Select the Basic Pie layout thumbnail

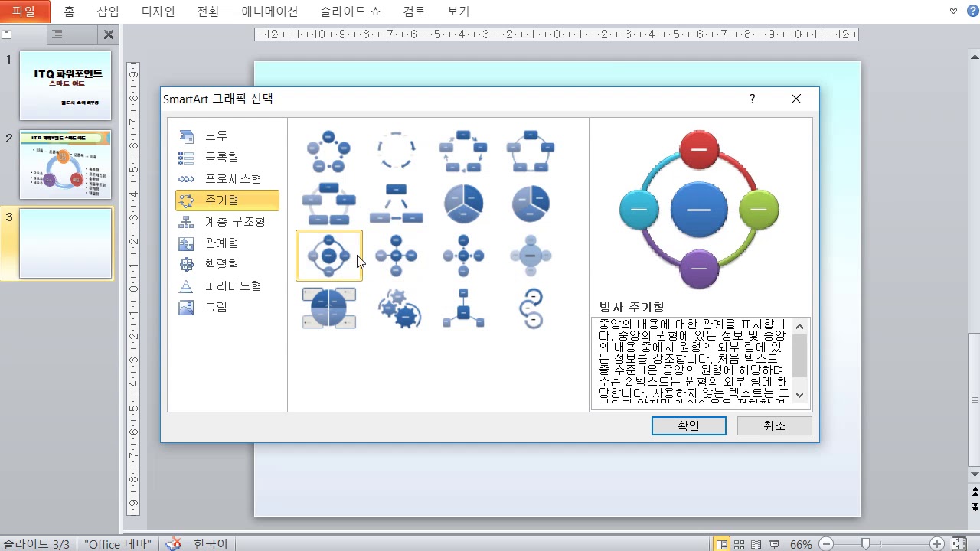531,203
